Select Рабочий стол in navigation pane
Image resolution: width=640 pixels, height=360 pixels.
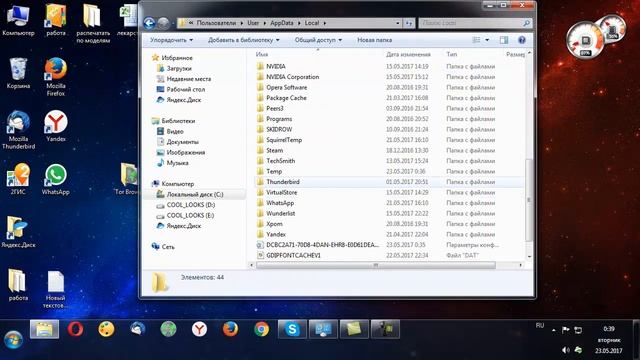(186, 89)
